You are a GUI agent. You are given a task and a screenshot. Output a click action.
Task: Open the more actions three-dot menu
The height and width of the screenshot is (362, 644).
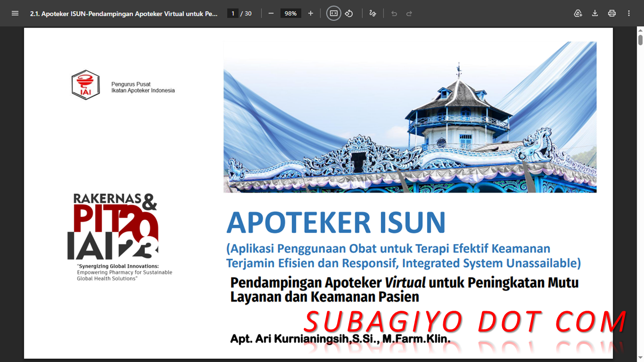629,14
